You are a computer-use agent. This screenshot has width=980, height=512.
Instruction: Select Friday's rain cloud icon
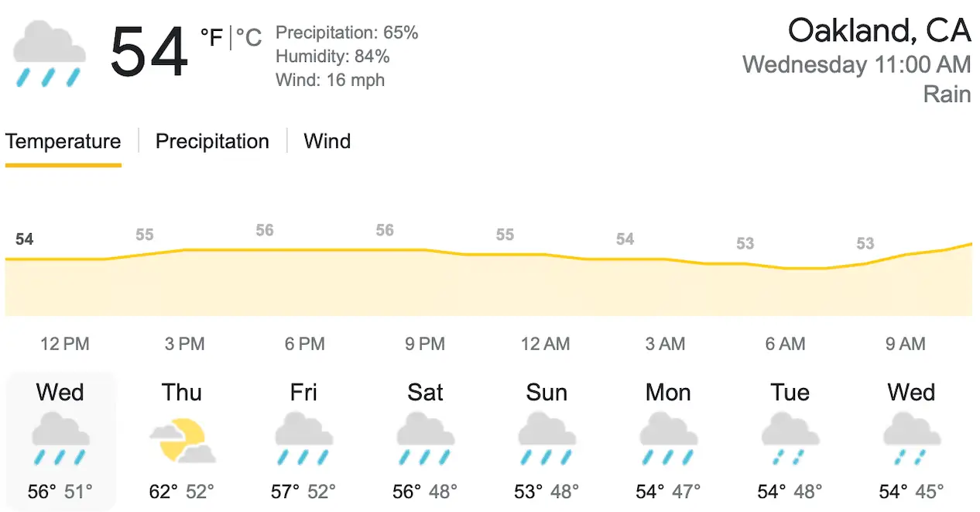tap(303, 439)
